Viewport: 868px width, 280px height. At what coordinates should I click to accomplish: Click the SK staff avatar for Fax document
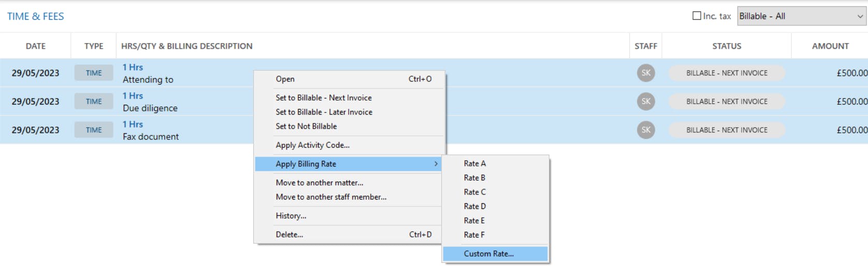coord(646,130)
